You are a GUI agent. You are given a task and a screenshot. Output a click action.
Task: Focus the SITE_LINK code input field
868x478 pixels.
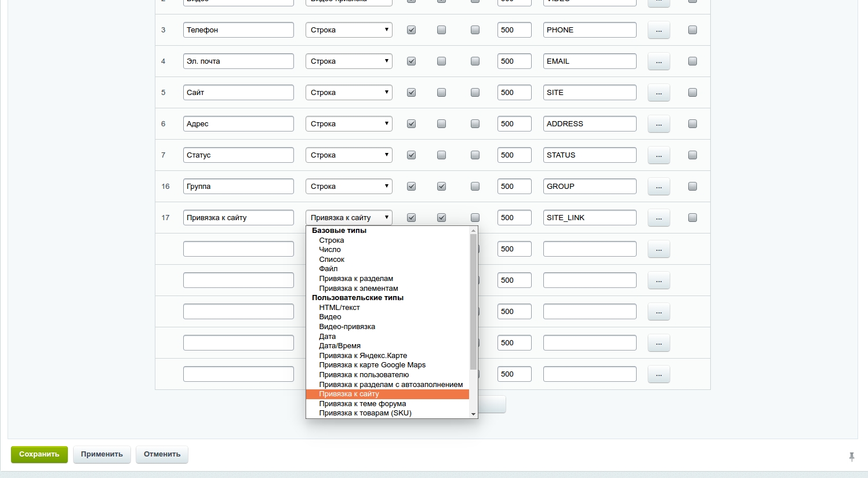pyautogui.click(x=589, y=218)
